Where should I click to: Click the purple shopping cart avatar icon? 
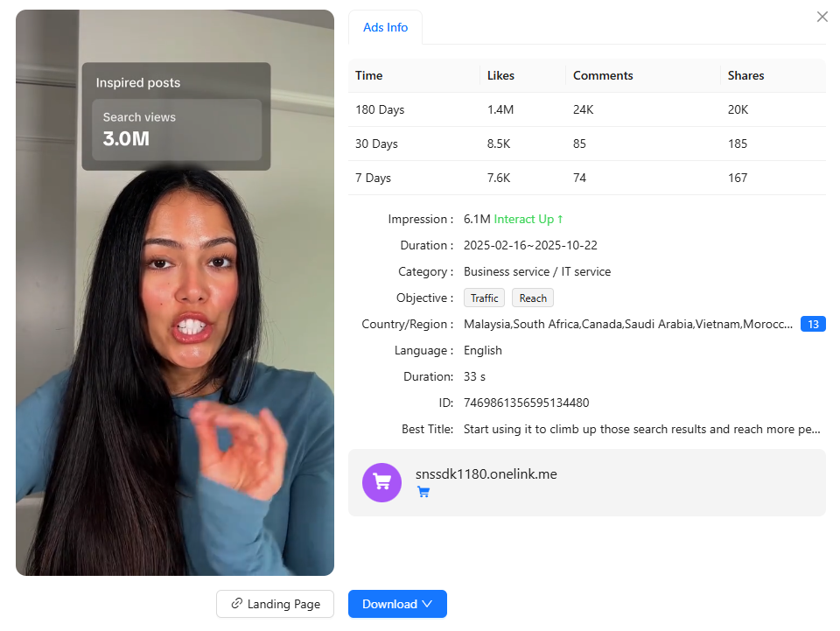pyautogui.click(x=381, y=482)
